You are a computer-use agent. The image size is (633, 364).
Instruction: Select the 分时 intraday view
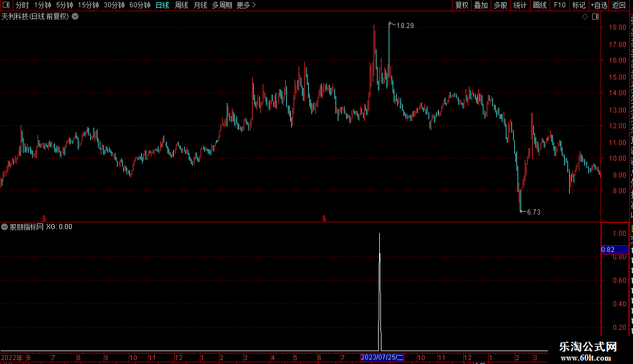(22, 5)
